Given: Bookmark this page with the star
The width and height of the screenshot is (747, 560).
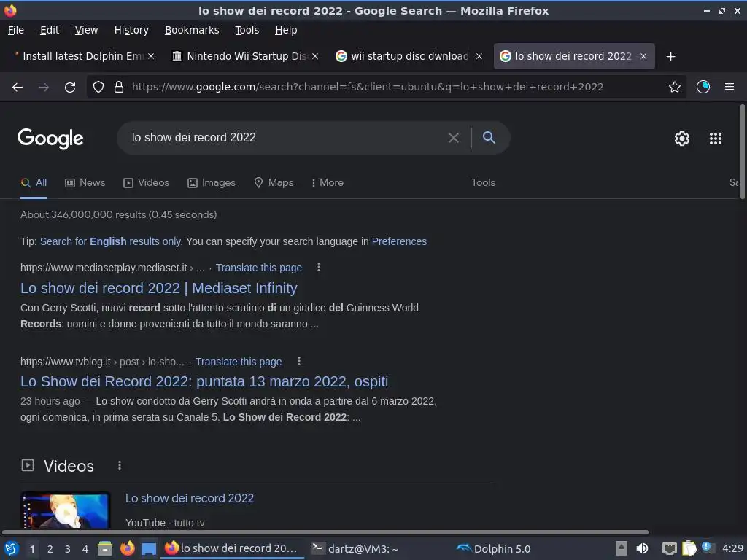Looking at the screenshot, I should click(675, 87).
